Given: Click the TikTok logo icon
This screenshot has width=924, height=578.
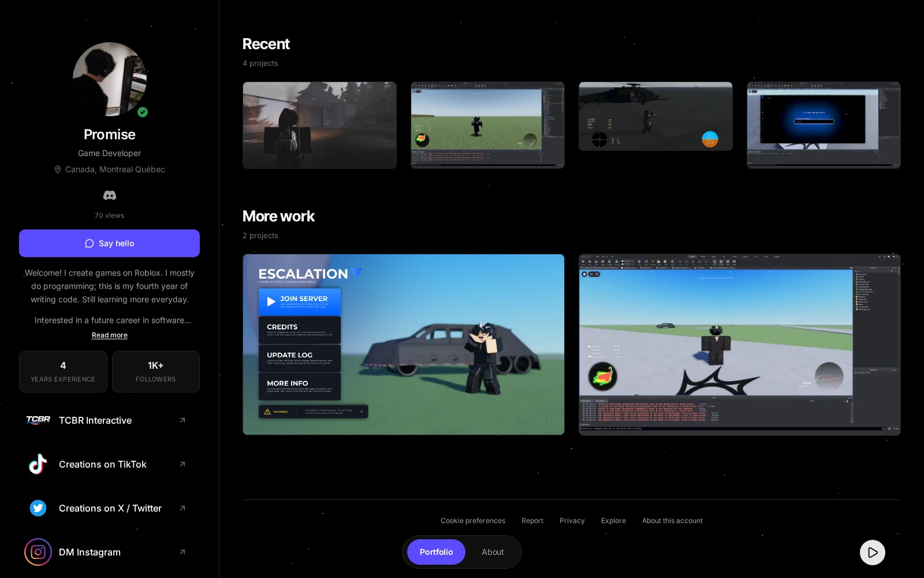Looking at the screenshot, I should [x=38, y=464].
